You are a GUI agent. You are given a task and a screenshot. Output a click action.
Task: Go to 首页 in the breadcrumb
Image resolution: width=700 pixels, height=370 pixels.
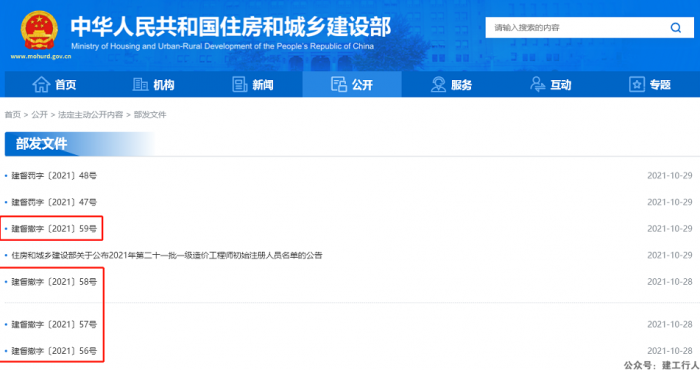tap(12, 115)
